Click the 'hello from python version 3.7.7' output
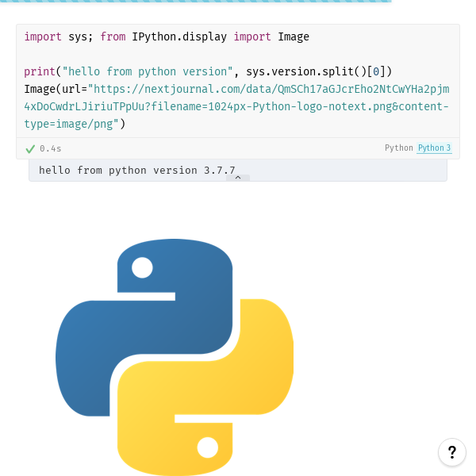476x476 pixels. tap(137, 171)
